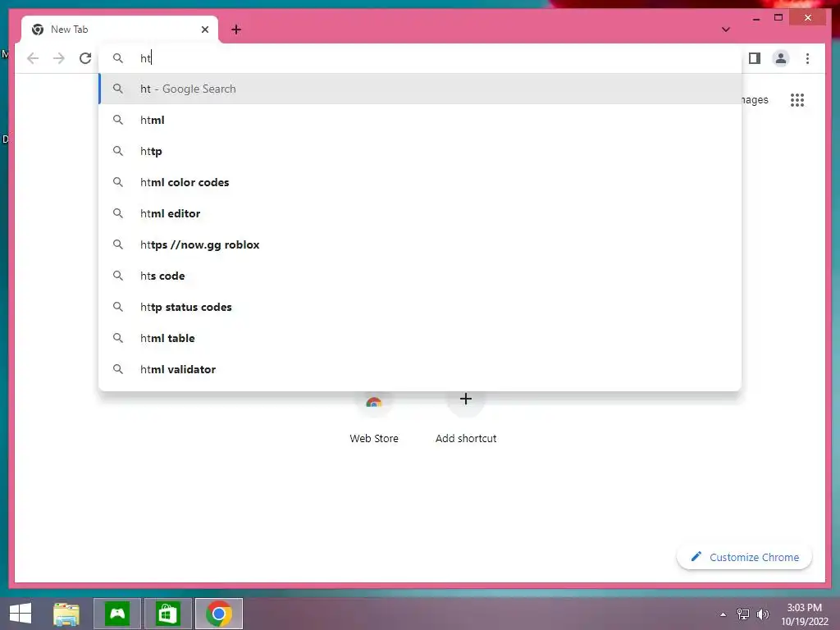Image resolution: width=840 pixels, height=630 pixels.
Task: Pick the 'html editor' suggestion
Action: [421, 213]
